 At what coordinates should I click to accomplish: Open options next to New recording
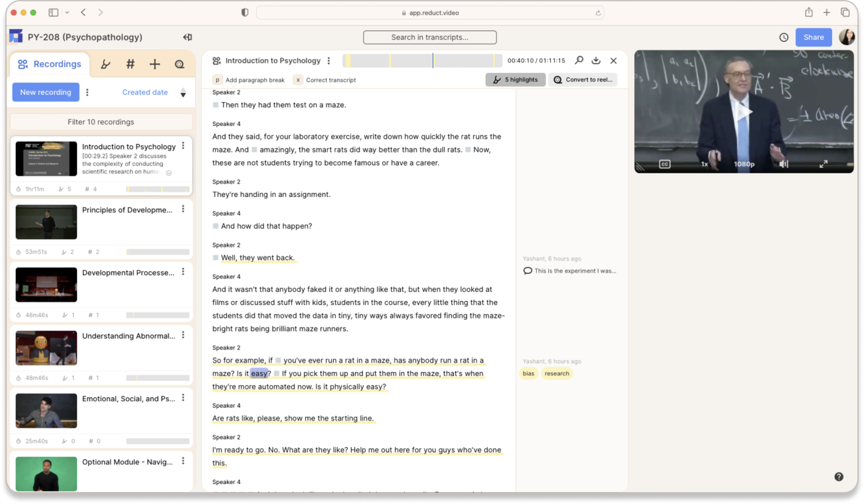pos(88,92)
